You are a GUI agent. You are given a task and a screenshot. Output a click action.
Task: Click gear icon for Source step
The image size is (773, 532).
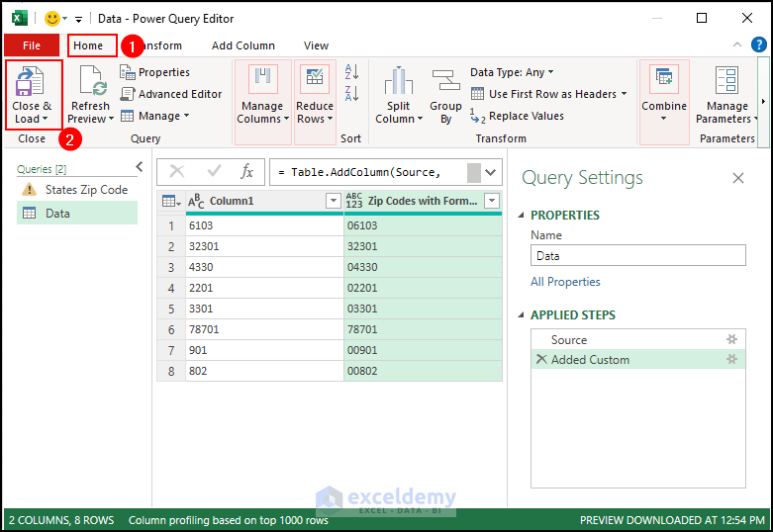coord(732,339)
